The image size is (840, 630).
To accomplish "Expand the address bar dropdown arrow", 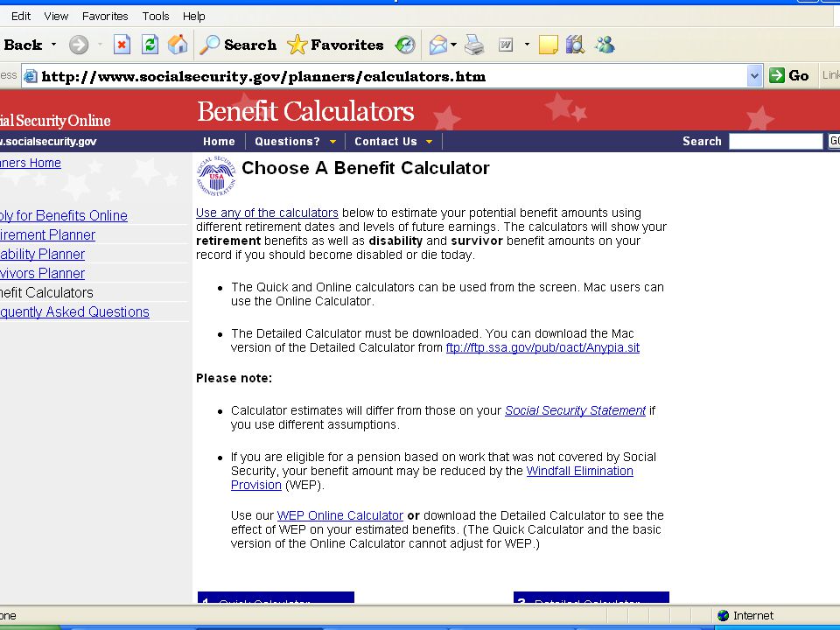I will (754, 76).
